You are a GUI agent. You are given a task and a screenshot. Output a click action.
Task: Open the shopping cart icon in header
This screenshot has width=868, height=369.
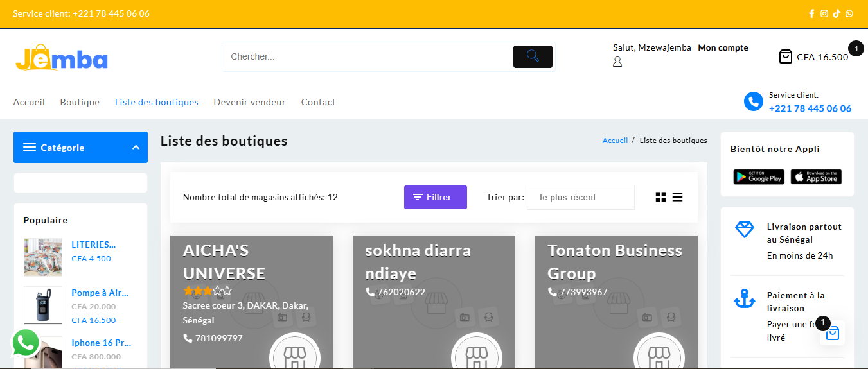(785, 56)
